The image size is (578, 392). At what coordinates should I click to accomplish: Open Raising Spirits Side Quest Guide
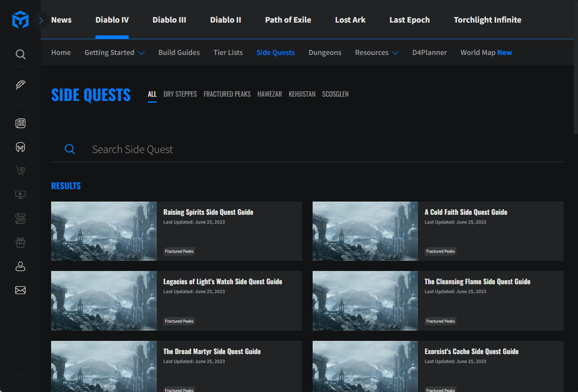click(x=208, y=212)
